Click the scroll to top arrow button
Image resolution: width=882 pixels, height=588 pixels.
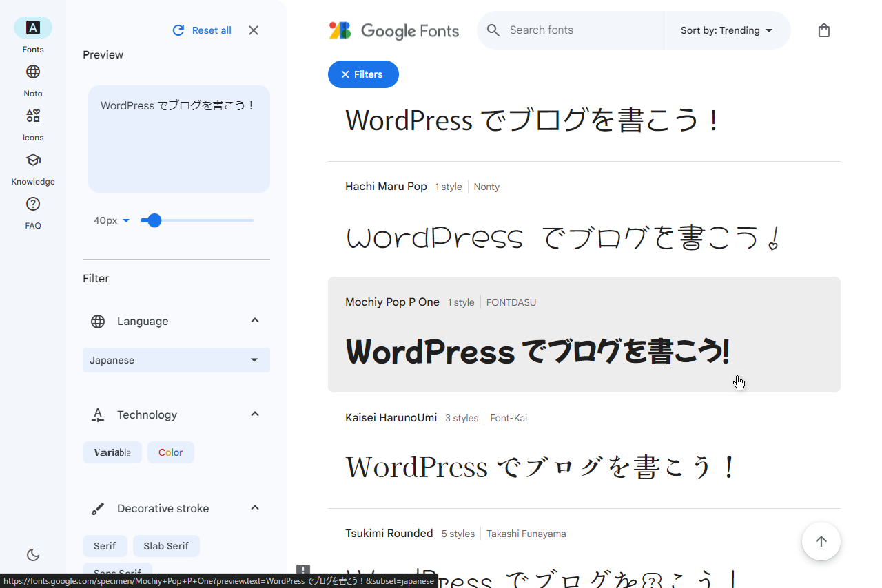pos(821,541)
